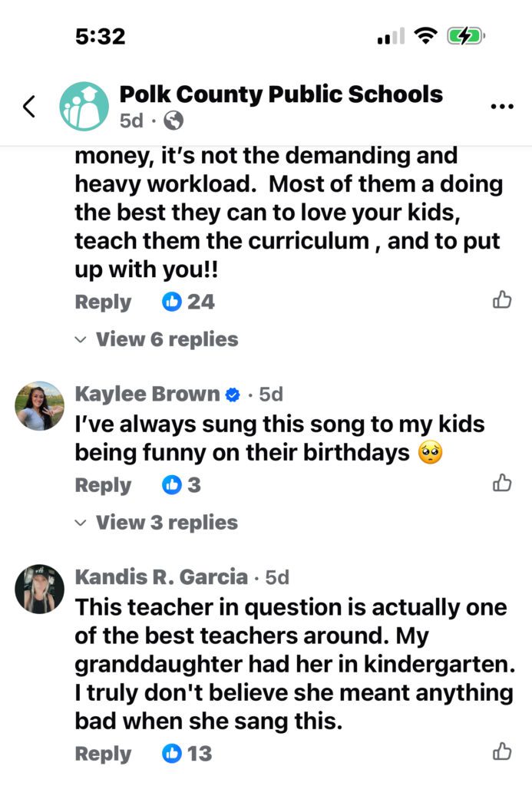This screenshot has height=786, width=532.
Task: Like Kandis R. Garcia's comment
Action: [502, 751]
